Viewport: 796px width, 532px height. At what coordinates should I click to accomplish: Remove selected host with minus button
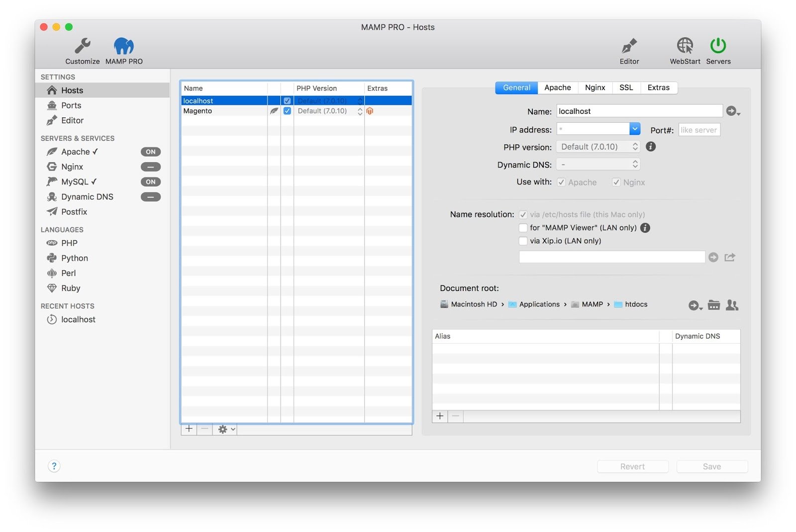(x=204, y=429)
